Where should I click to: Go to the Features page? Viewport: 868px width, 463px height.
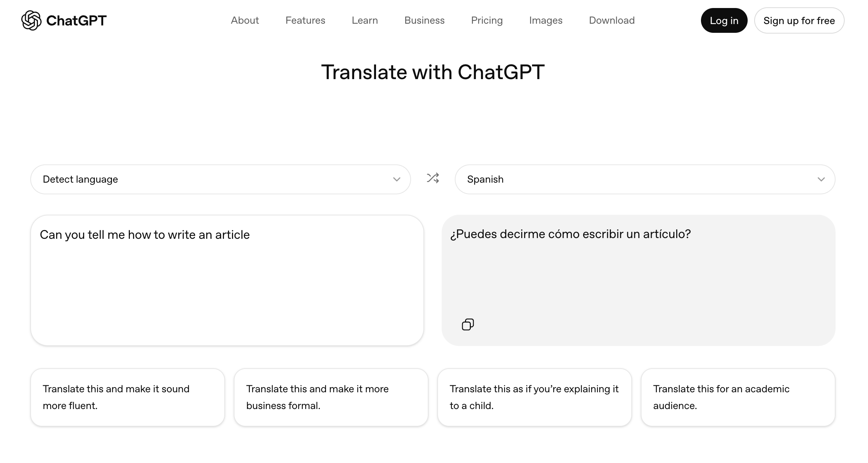[x=305, y=20]
